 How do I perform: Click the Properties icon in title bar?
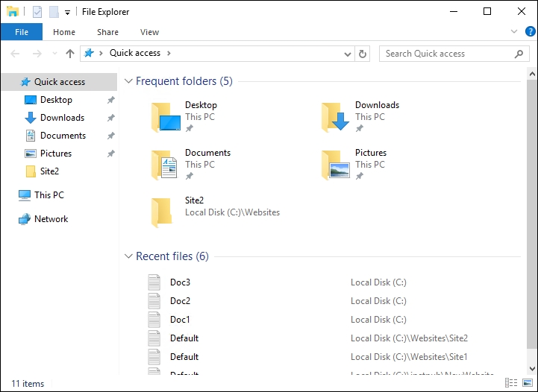click(x=37, y=12)
